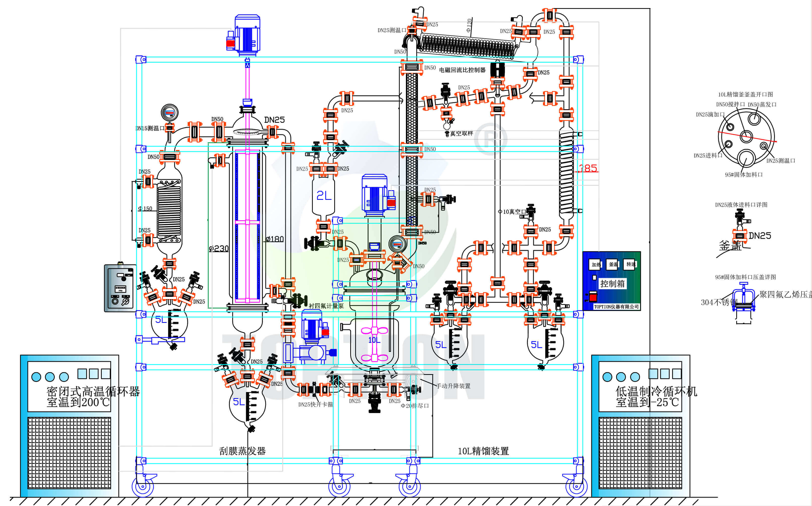Click the DN50蒸发口 label
This screenshot has height=506, width=812.
(x=762, y=104)
